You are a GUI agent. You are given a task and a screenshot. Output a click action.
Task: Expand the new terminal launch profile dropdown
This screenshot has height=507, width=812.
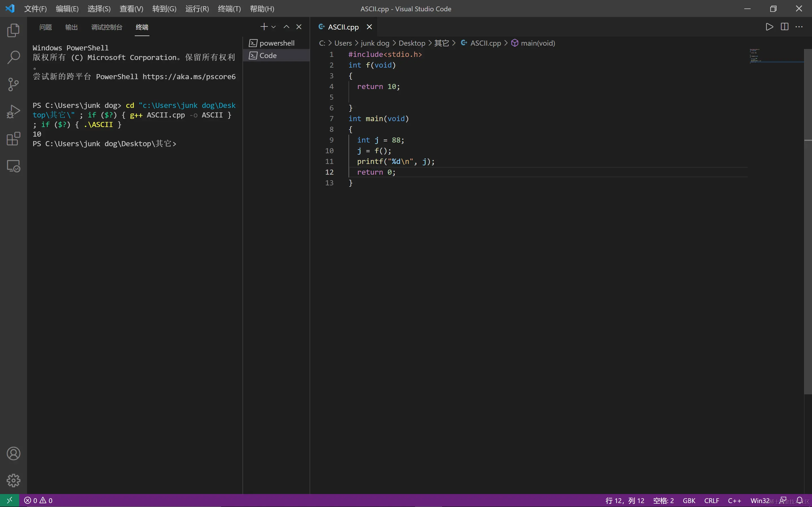click(x=273, y=27)
